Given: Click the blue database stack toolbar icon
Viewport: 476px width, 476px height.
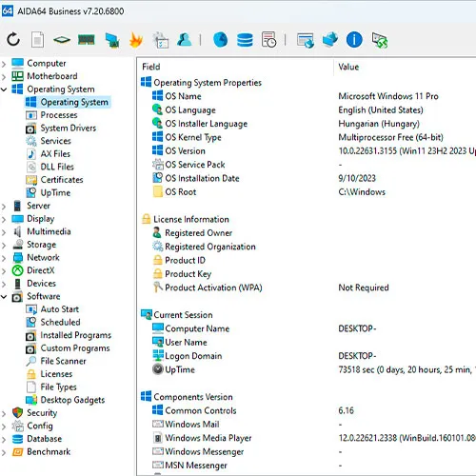Looking at the screenshot, I should (x=245, y=40).
